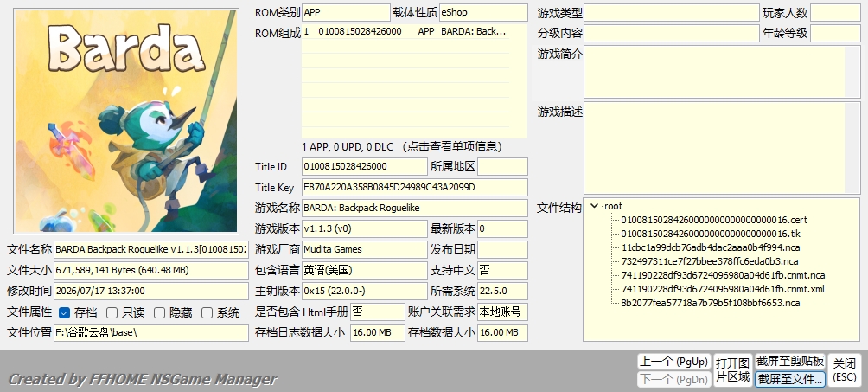Click the 包含语言 field 英语(美国)

[x=365, y=270]
